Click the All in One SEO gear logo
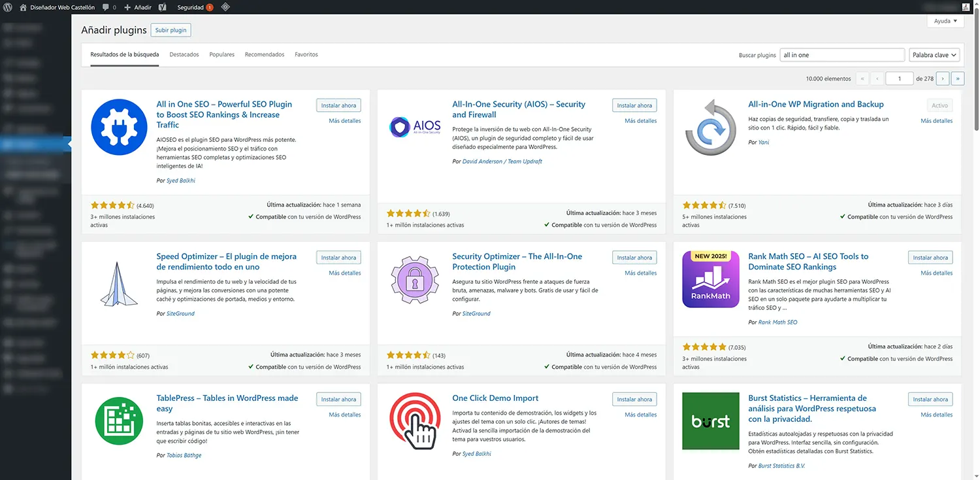980x480 pixels. tap(118, 127)
